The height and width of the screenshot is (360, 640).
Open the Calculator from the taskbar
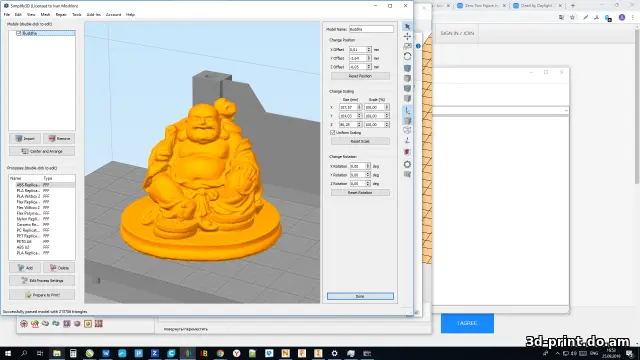click(73, 353)
